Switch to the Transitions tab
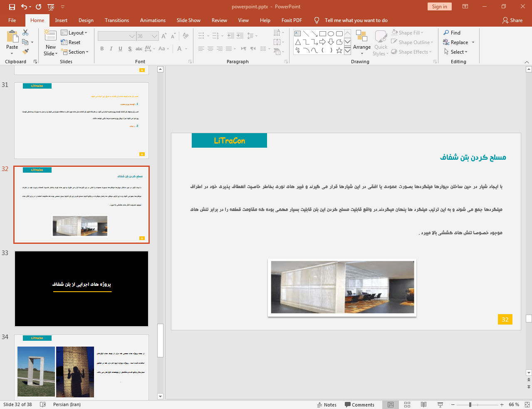 point(117,20)
